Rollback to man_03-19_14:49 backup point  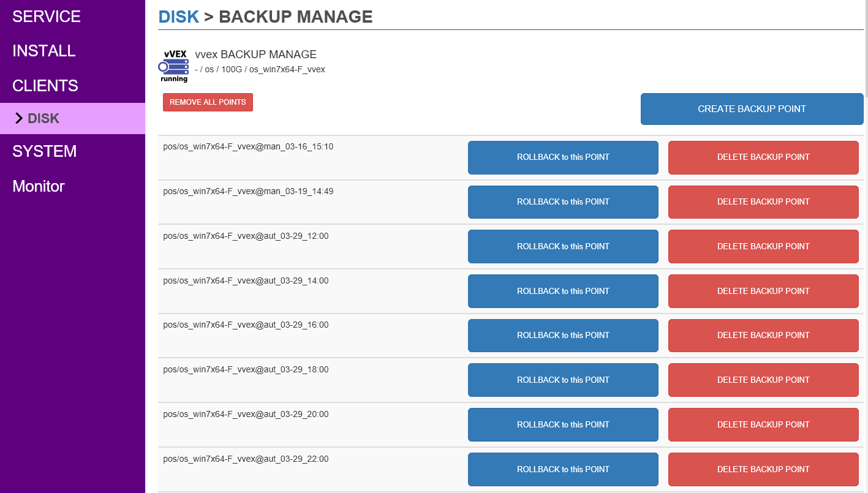(563, 202)
